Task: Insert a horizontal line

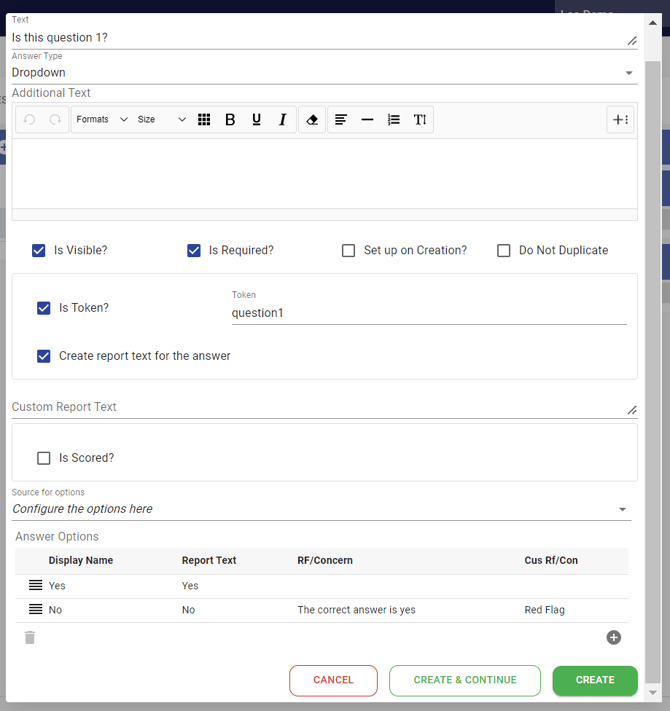Action: pos(367,120)
